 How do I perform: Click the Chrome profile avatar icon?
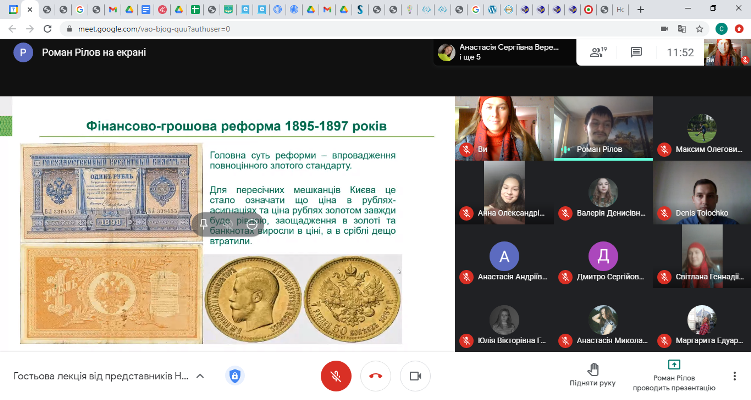pyautogui.click(x=720, y=29)
